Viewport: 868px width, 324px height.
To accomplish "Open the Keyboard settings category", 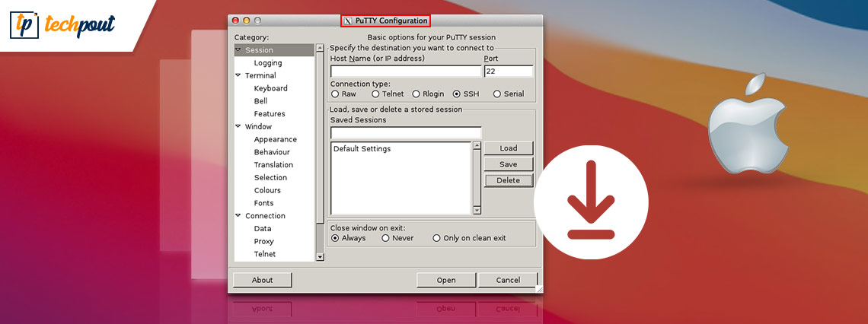I will click(x=271, y=88).
